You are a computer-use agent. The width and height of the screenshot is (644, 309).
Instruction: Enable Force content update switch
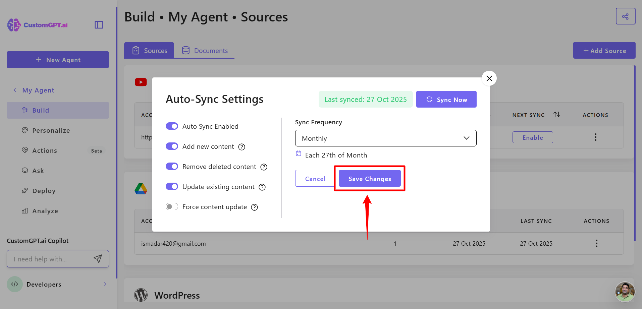pyautogui.click(x=172, y=206)
